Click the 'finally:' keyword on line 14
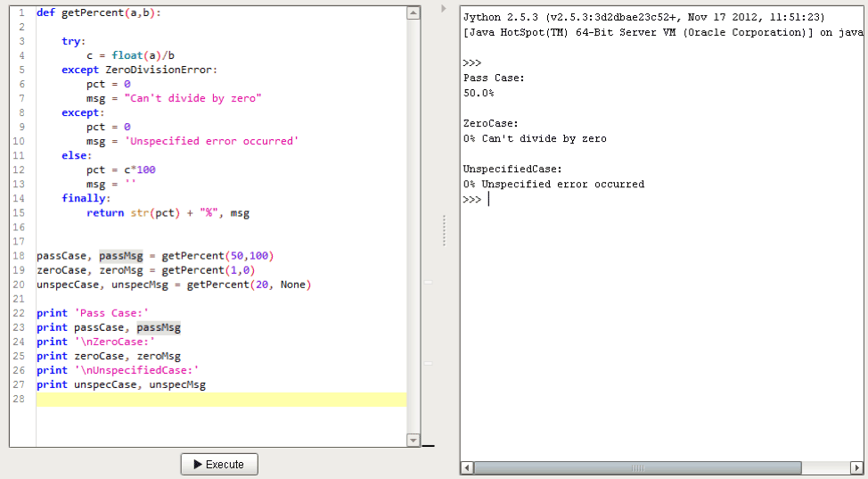868x479 pixels. (86, 199)
